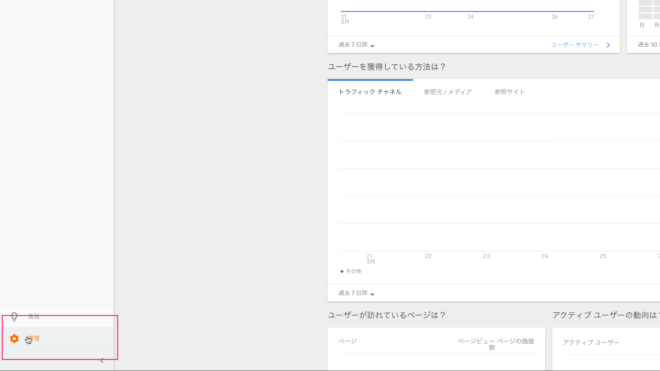The height and width of the screenshot is (371, 660).
Task: Click the ユーザーが訪れているページは？ heading
Action: [387, 315]
